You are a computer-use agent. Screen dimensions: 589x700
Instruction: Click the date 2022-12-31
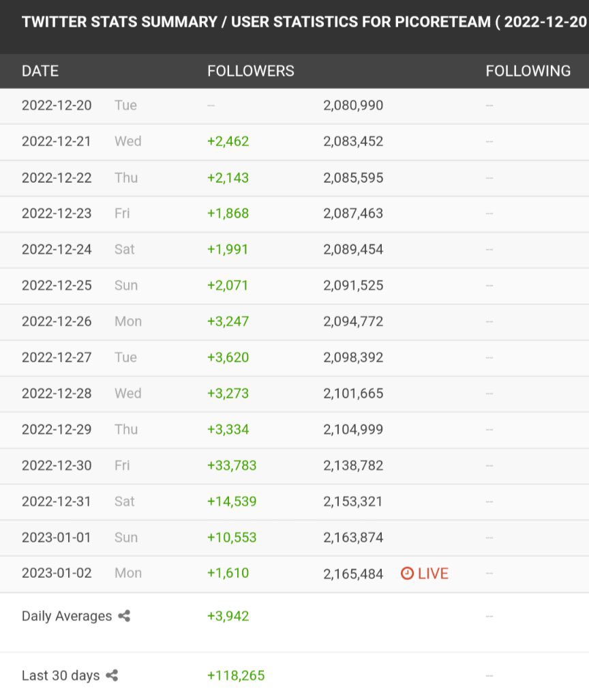(x=57, y=501)
